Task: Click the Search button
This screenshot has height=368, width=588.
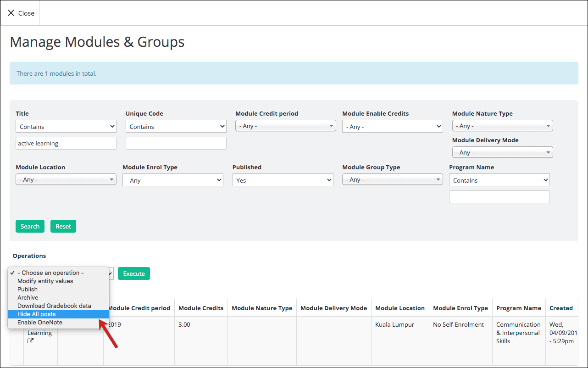Action: pos(30,226)
